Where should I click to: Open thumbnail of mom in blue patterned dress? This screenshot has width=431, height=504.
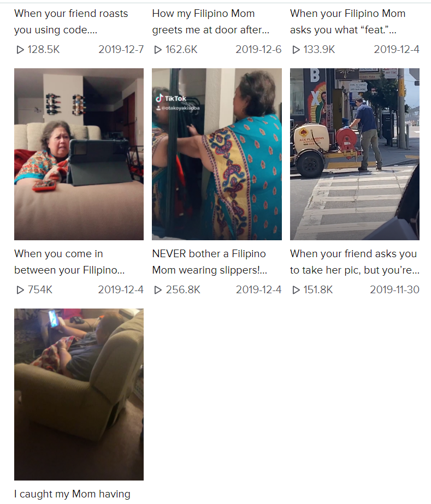tap(217, 154)
